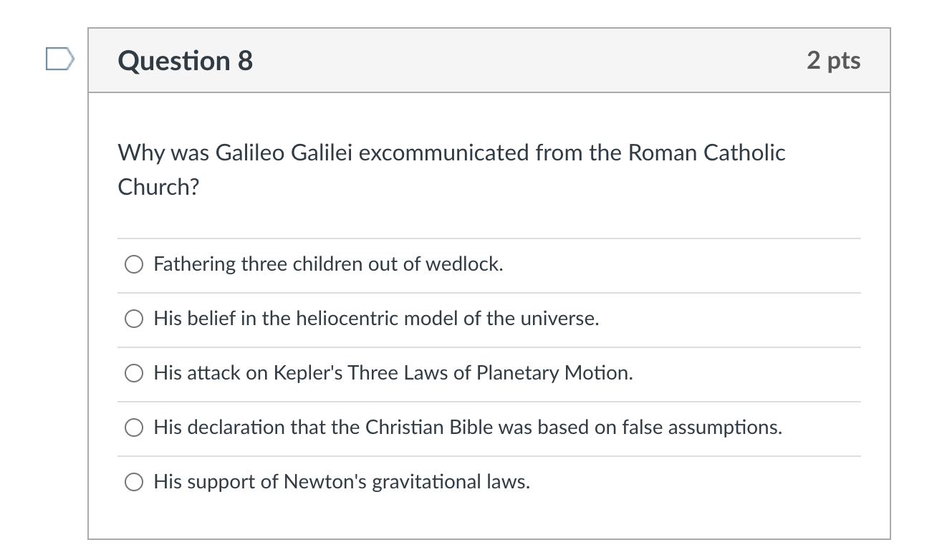Screen dimensions: 937x560
Task: Click the word "Church?" in the prompt
Action: tap(158, 187)
